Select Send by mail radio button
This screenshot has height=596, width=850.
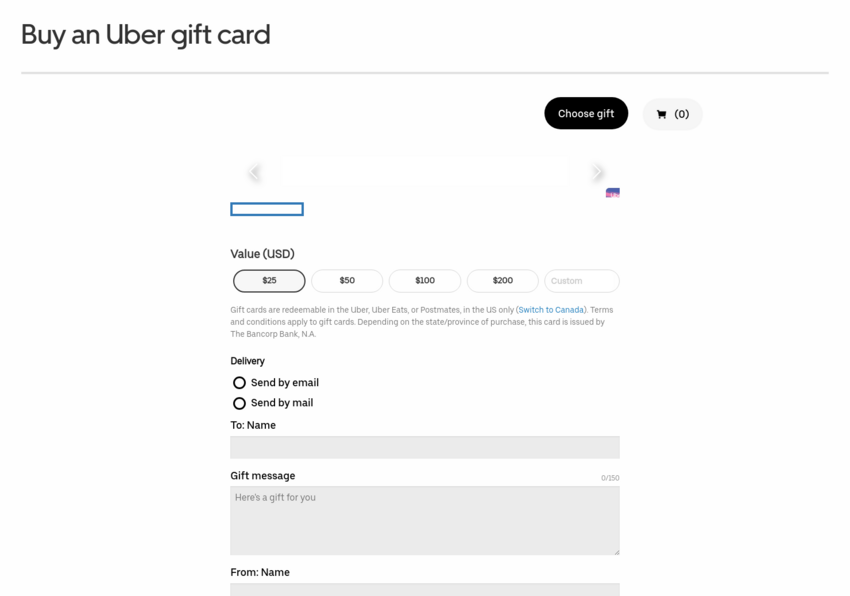coord(239,403)
